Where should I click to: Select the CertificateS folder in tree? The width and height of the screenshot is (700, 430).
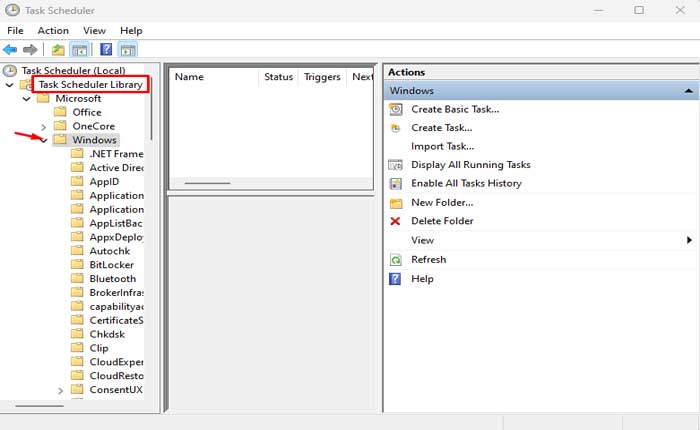(x=116, y=320)
